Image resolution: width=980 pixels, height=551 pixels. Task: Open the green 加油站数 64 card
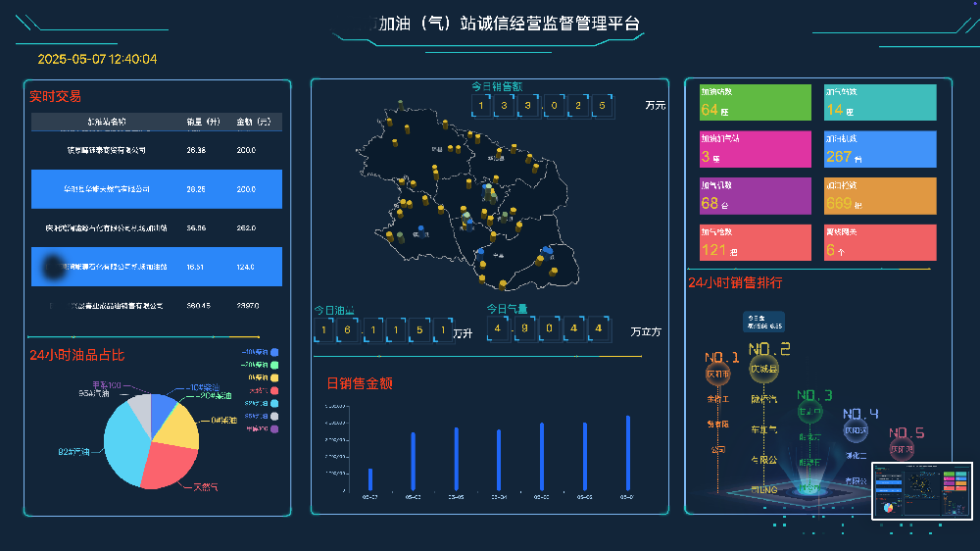tap(755, 102)
